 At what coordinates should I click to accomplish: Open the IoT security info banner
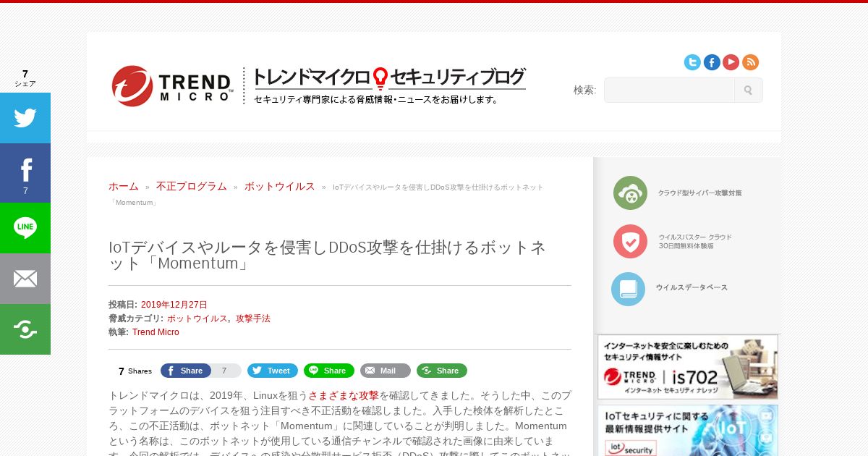click(688, 430)
